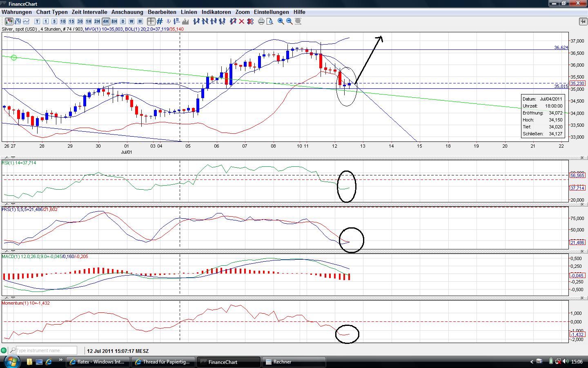Switch to the 5 minute interval
This screenshot has height=368, width=588.
(x=54, y=21)
